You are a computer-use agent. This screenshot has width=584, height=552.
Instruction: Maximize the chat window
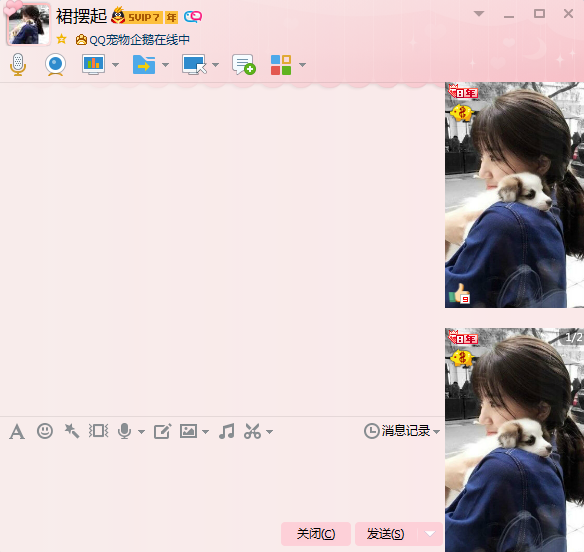click(539, 14)
